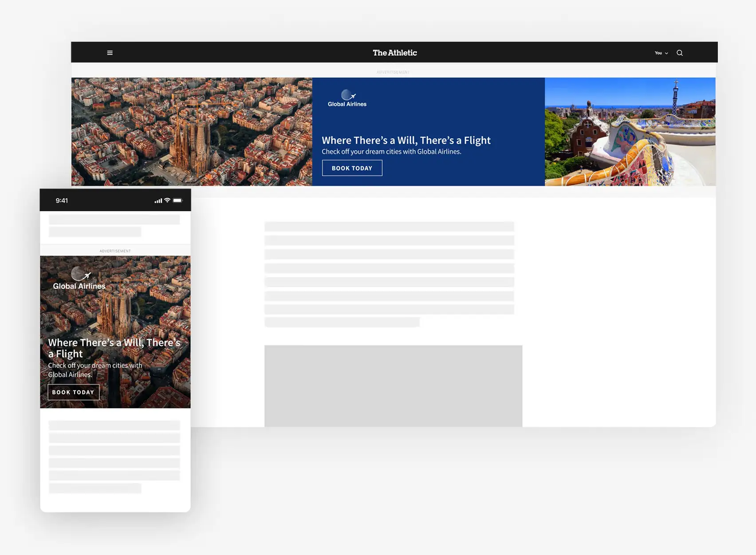Click the Global Airlines logo in desktop banner

click(x=347, y=98)
